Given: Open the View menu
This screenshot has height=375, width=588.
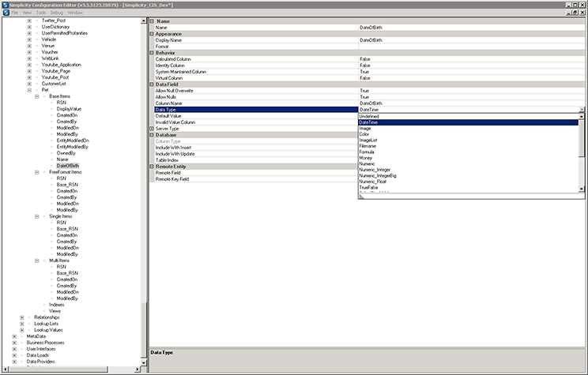Looking at the screenshot, I should tap(27, 13).
